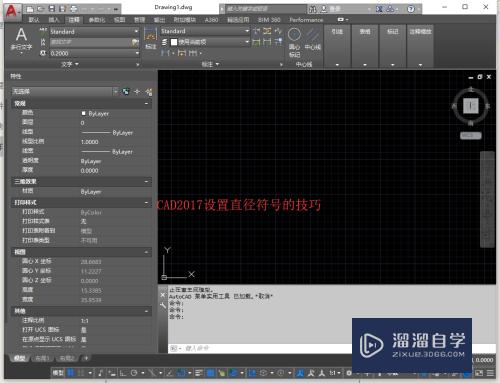Open the AutoCAD application menu logo
Screen dimensions: 500x383
[11, 11]
